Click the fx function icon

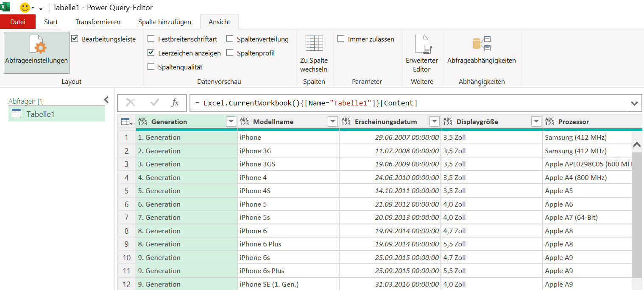click(x=175, y=102)
